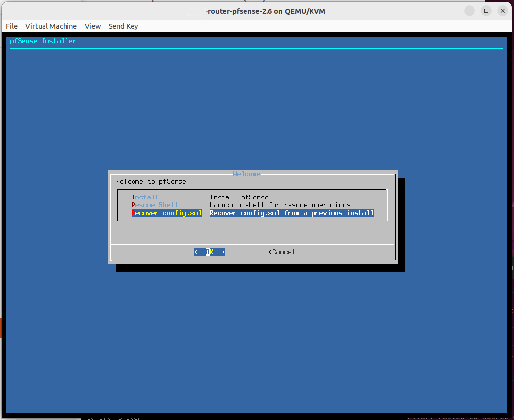Select the Rescue Shell option

coord(155,205)
